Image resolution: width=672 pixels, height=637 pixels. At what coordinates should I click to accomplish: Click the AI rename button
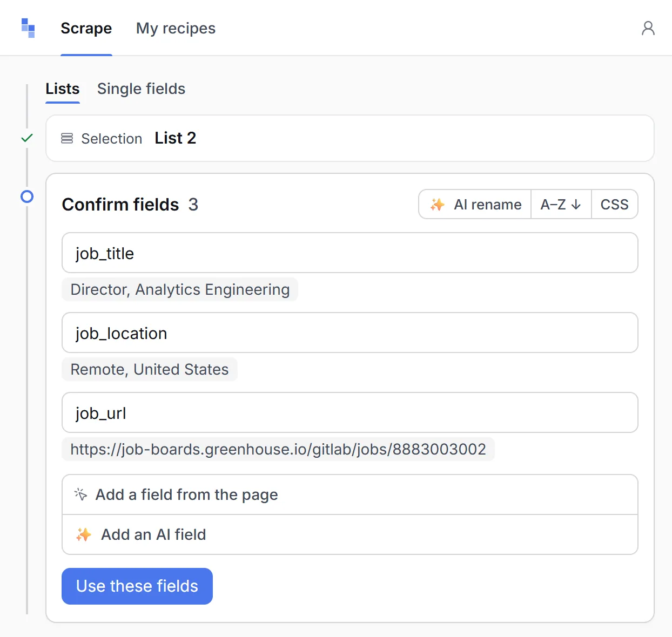pos(475,205)
